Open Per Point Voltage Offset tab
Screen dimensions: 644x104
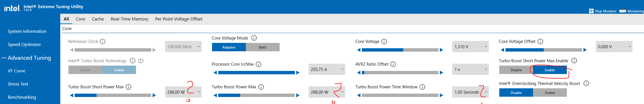click(179, 19)
